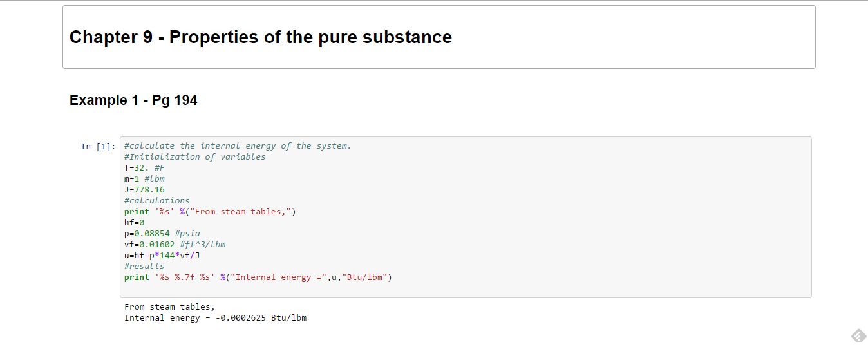Select the "Example 1 - Pg 194" heading
The width and height of the screenshot is (868, 347).
133,100
